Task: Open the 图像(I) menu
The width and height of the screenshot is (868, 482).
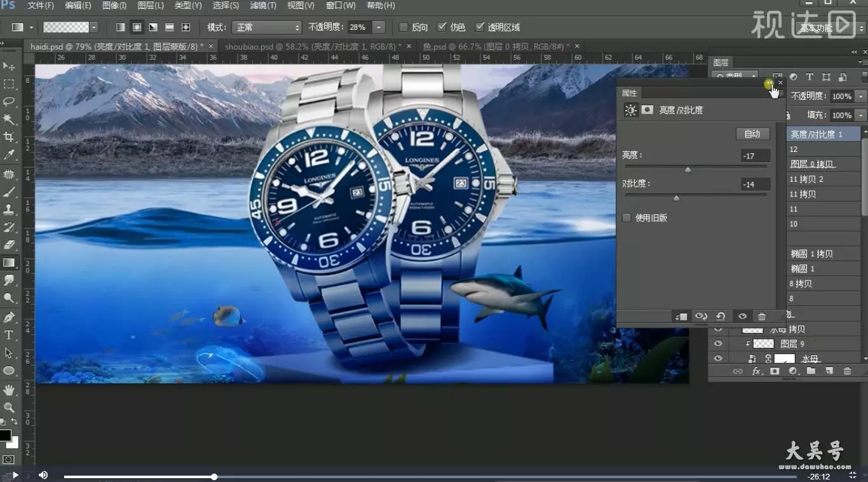Action: coord(114,6)
